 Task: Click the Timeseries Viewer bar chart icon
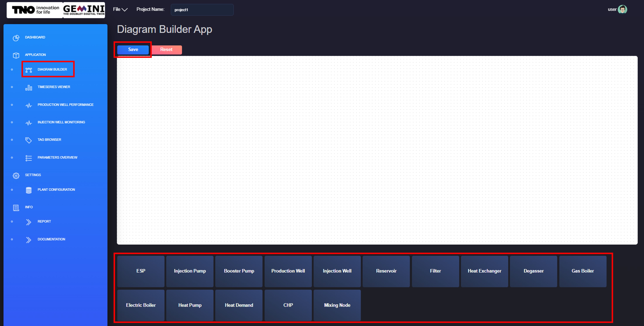(29, 88)
